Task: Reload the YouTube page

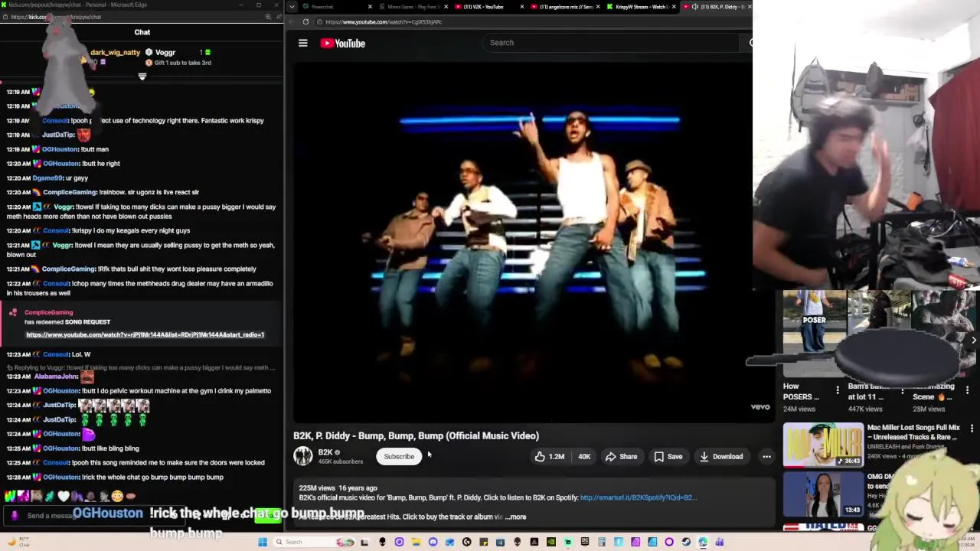Action: click(x=305, y=22)
